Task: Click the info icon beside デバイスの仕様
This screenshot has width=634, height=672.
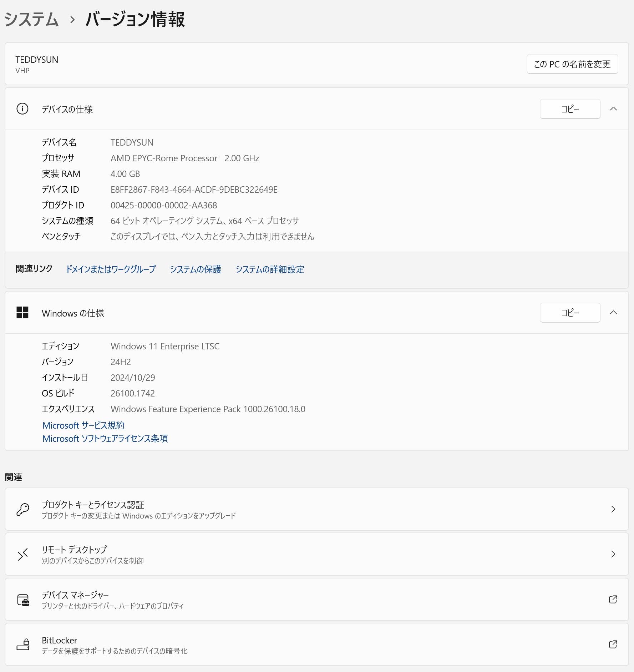Action: (22, 109)
